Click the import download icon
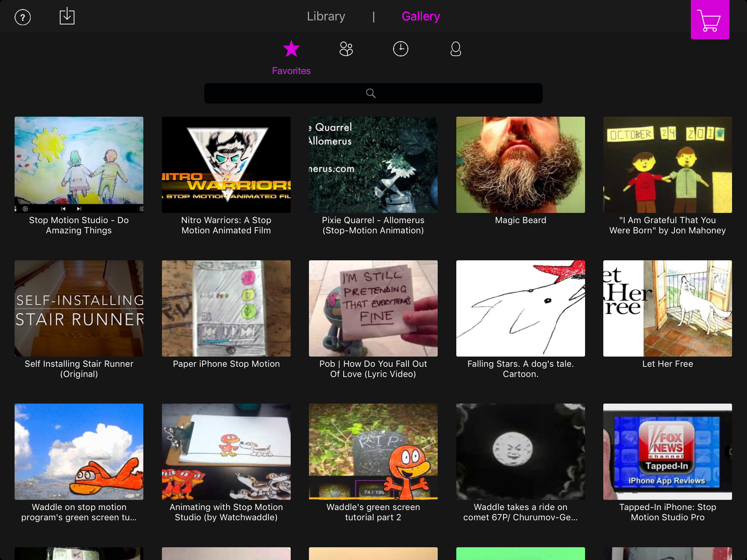Image resolution: width=747 pixels, height=560 pixels. coord(67,16)
